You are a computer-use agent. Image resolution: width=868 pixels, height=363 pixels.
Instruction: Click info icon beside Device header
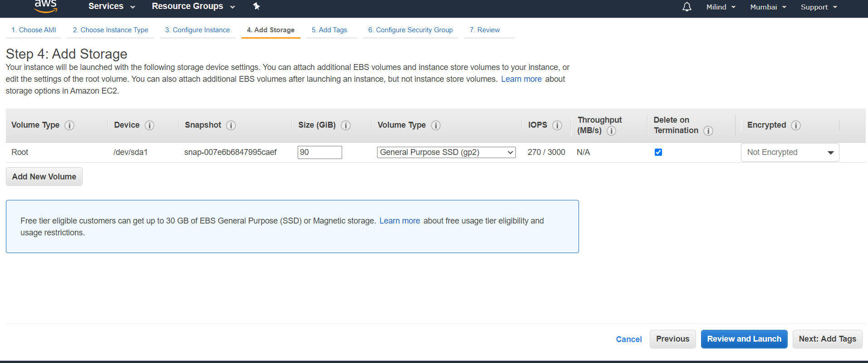click(x=149, y=125)
